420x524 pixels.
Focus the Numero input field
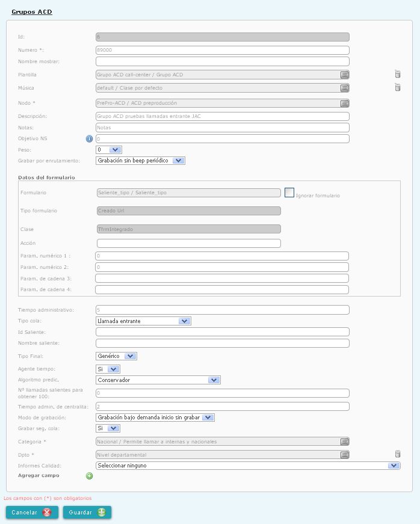pyautogui.click(x=223, y=50)
